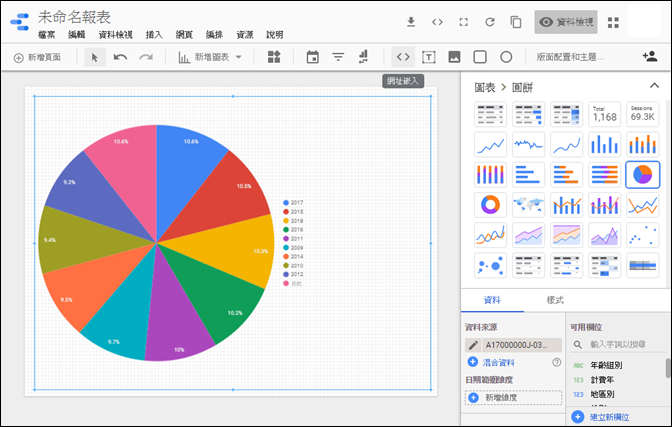The width and height of the screenshot is (672, 427).
Task: Enter full screen mode icon
Action: [x=463, y=22]
